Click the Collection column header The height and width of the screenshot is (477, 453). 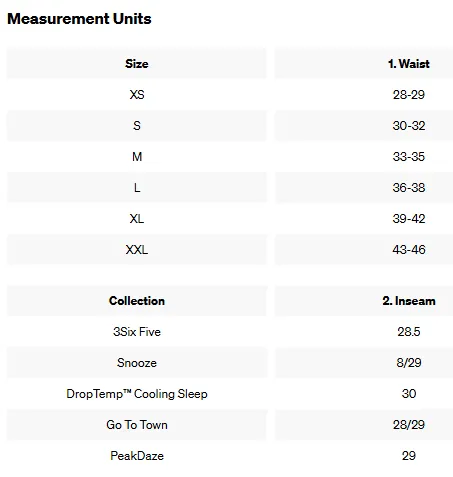coord(137,301)
